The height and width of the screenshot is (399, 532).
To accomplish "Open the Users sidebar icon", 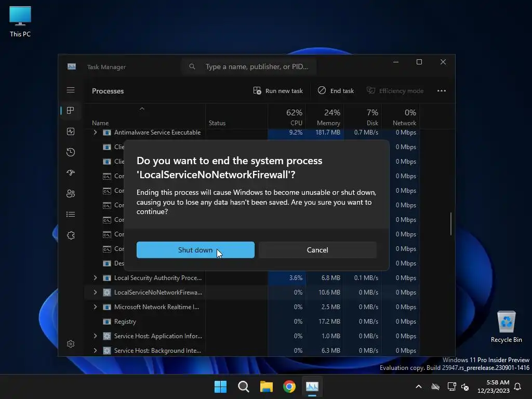I will click(x=71, y=193).
